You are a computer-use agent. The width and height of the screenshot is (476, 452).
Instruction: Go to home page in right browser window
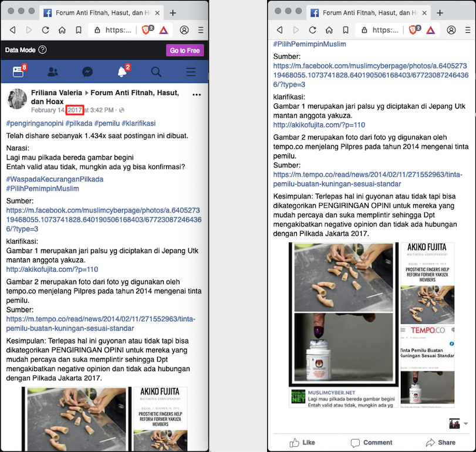(329, 30)
